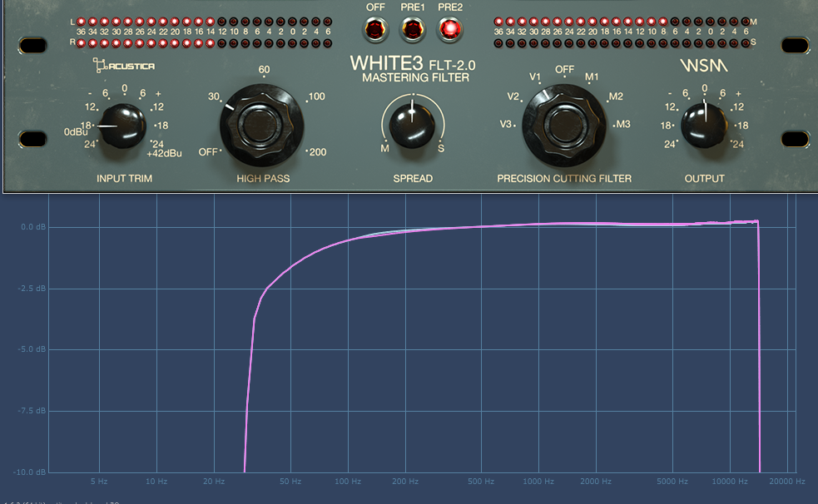Click the 200 Hz axis label
Image resolution: width=818 pixels, height=504 pixels.
click(x=404, y=481)
